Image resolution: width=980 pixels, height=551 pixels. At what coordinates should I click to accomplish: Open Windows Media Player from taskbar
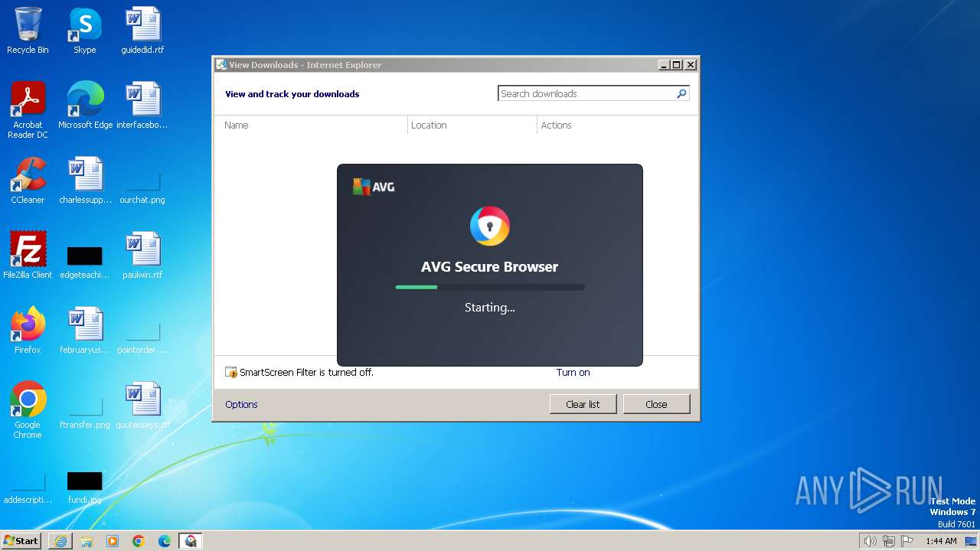pyautogui.click(x=113, y=541)
